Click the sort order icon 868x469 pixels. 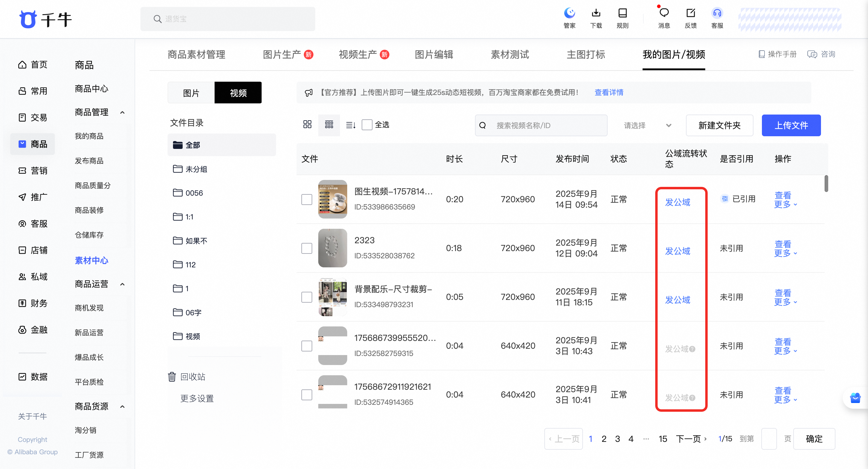[351, 125]
